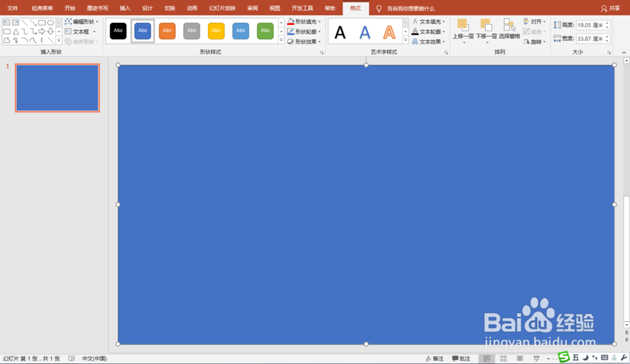Click the height (高度) input field
This screenshot has width=630, height=364.
(x=593, y=25)
